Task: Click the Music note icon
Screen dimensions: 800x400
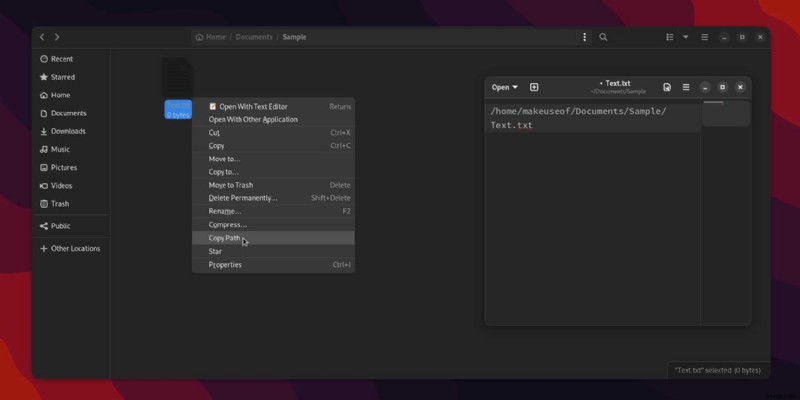Action: click(x=44, y=149)
